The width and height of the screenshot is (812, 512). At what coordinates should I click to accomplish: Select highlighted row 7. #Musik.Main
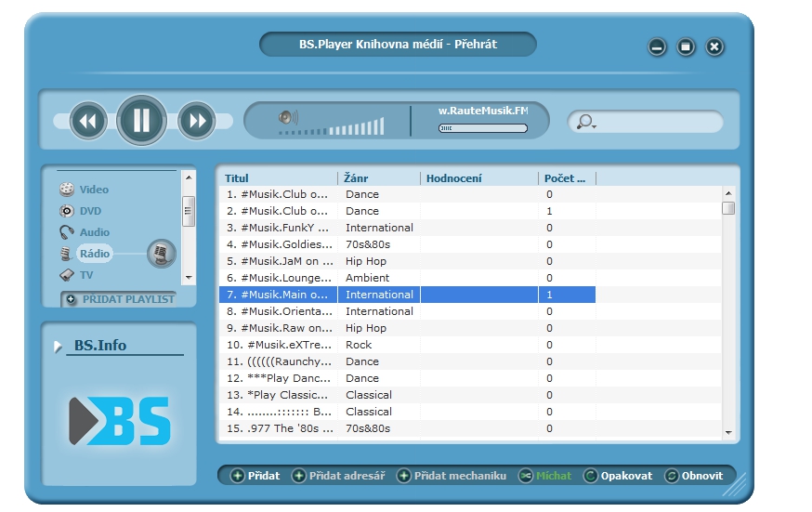coord(407,295)
